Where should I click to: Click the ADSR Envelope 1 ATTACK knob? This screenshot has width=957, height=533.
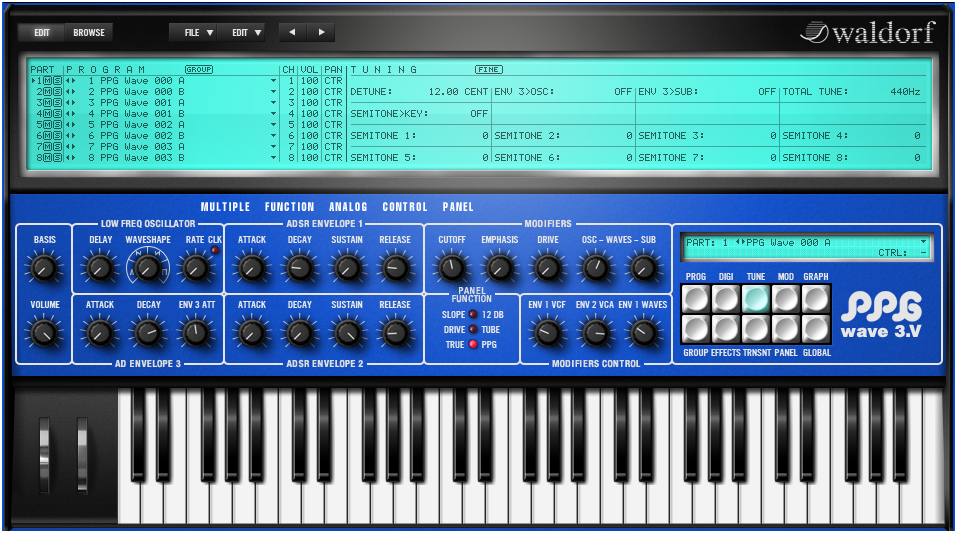[251, 268]
